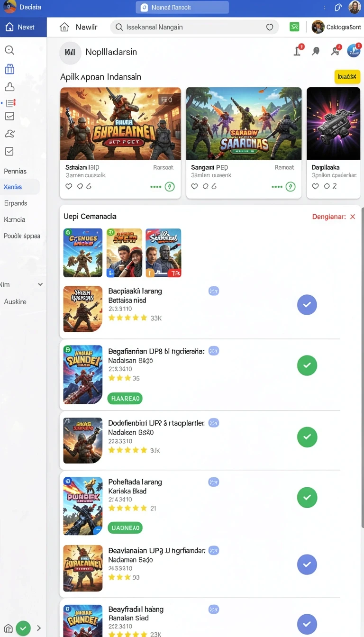Click the Neined Ilanooh title tab
The height and width of the screenshot is (637, 364).
pos(182,8)
